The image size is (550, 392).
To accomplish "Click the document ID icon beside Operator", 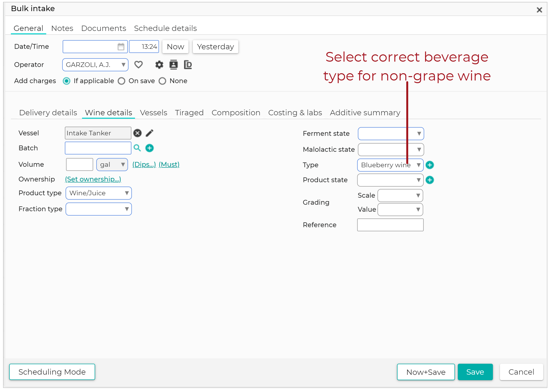I will (x=188, y=65).
